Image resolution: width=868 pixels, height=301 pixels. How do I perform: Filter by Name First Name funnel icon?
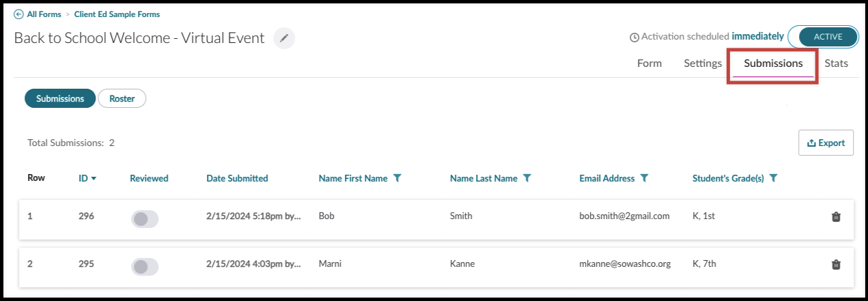click(x=397, y=178)
